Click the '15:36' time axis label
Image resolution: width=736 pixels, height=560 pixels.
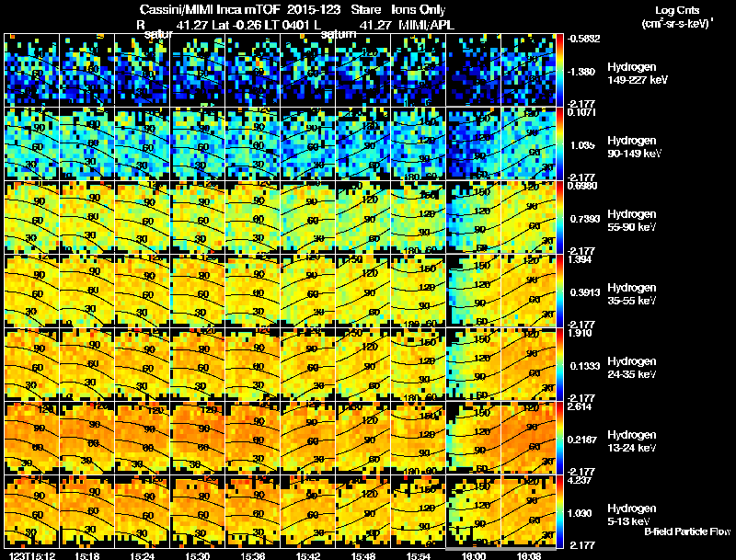(252, 555)
